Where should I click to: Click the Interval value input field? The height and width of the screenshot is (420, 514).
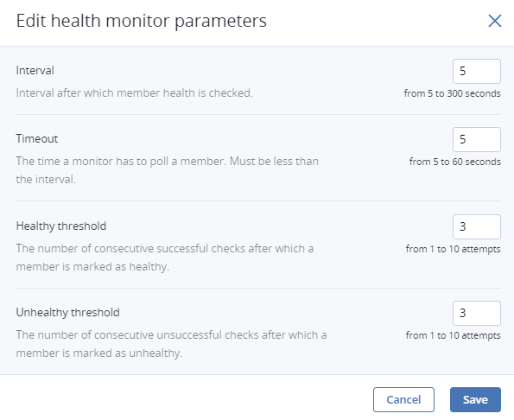coord(477,71)
